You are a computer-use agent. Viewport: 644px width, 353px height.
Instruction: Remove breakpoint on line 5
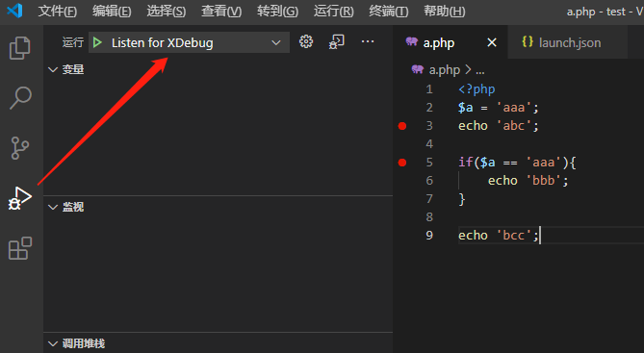(x=402, y=163)
